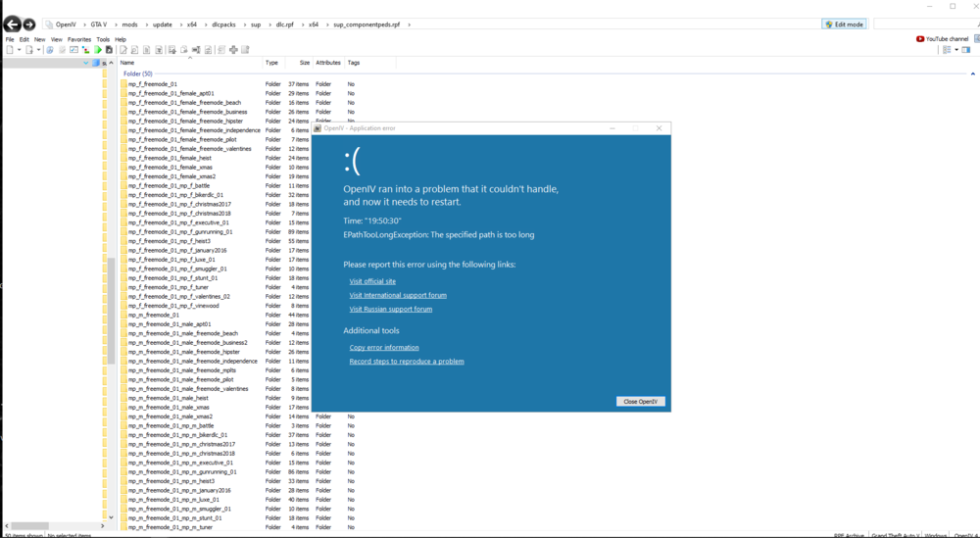The width and height of the screenshot is (980, 538).
Task: Click the green play arrow toolbar icon
Action: 97,50
